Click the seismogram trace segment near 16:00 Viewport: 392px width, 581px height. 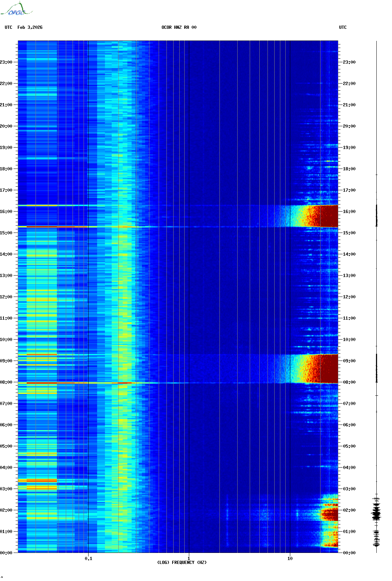click(376, 215)
